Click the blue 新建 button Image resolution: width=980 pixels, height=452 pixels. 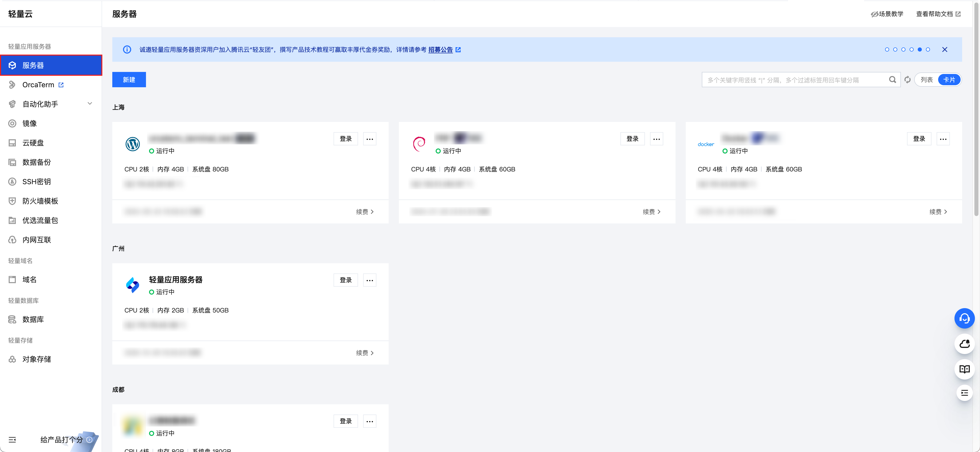(x=129, y=80)
